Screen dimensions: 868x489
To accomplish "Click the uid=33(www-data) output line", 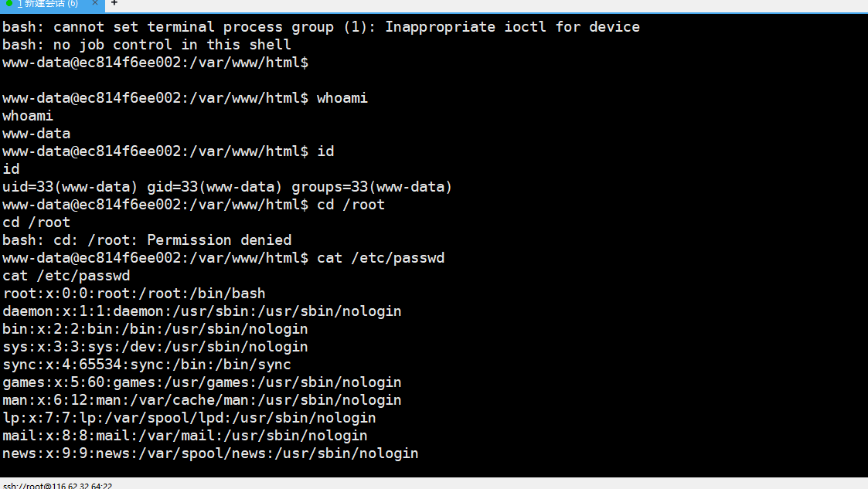I will (x=224, y=186).
